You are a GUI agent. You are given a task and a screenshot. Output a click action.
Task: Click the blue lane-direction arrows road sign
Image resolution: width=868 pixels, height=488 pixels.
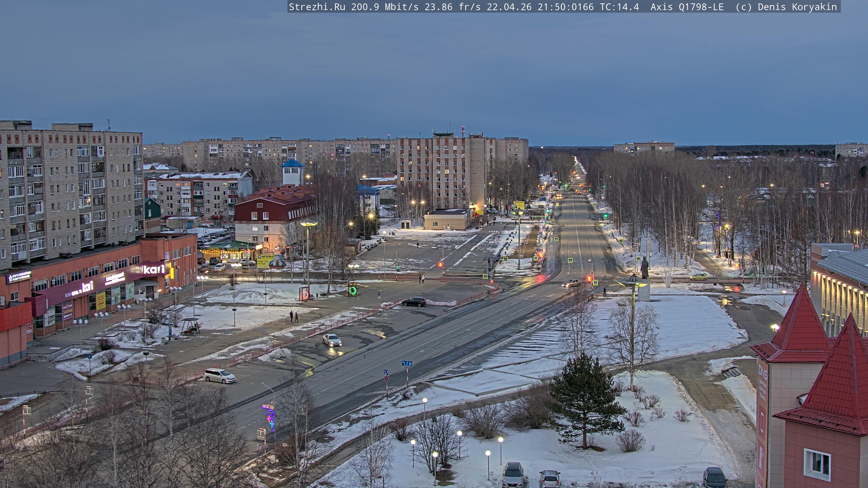(x=407, y=364)
